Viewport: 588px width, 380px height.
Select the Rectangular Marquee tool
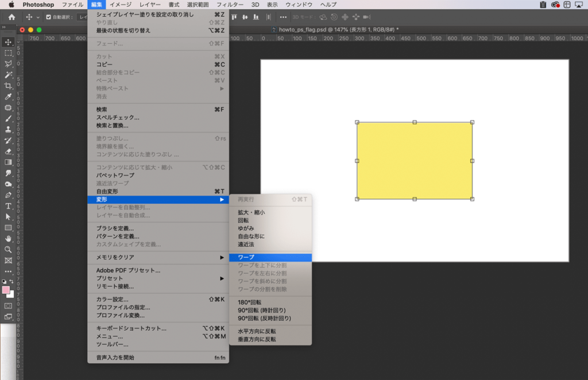pyautogui.click(x=9, y=53)
